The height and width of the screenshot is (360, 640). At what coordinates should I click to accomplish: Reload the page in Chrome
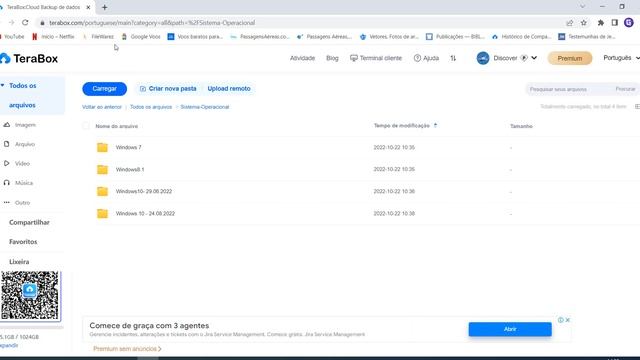(x=25, y=23)
